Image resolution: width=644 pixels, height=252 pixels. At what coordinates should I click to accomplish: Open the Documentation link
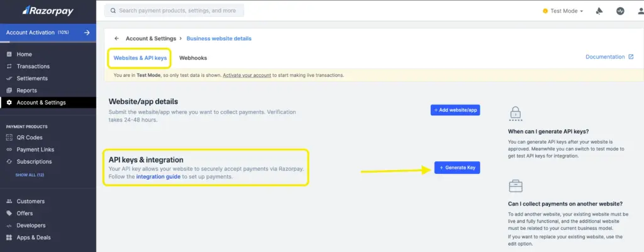tap(605, 57)
